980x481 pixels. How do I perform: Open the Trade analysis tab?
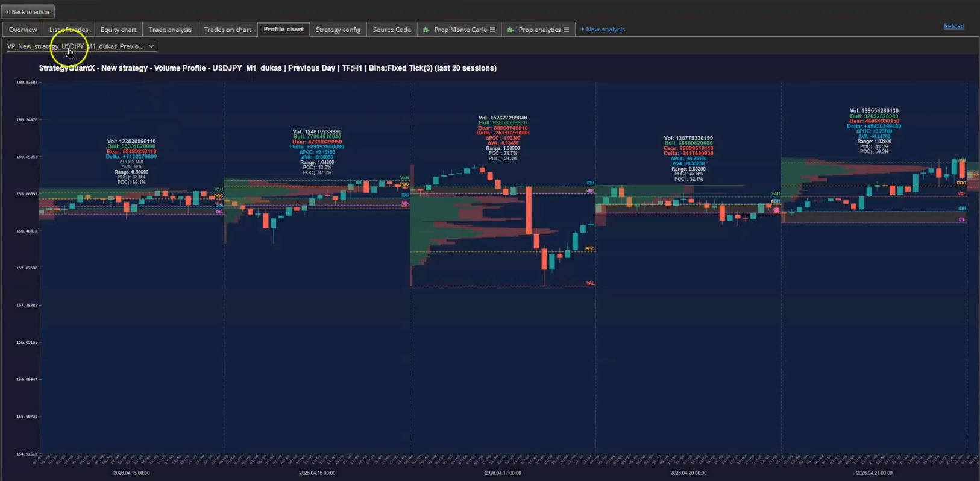coord(170,30)
